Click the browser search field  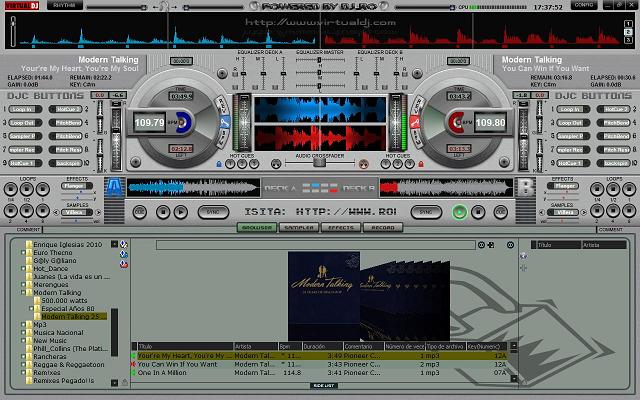(x=316, y=245)
